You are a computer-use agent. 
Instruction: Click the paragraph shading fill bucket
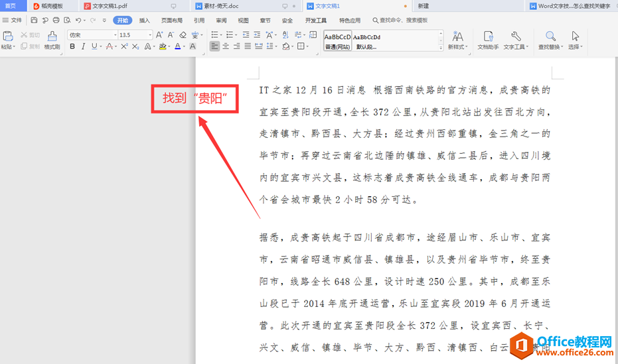point(285,46)
